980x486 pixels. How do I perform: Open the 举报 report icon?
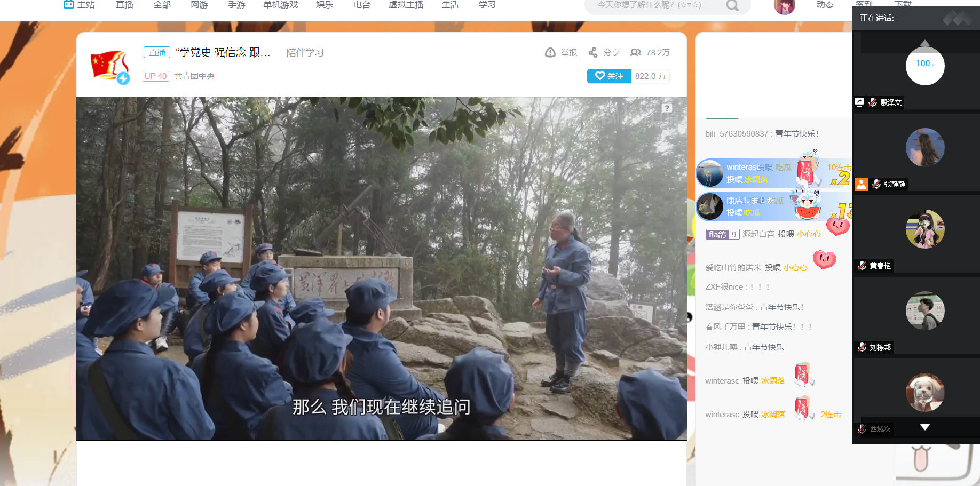point(550,52)
